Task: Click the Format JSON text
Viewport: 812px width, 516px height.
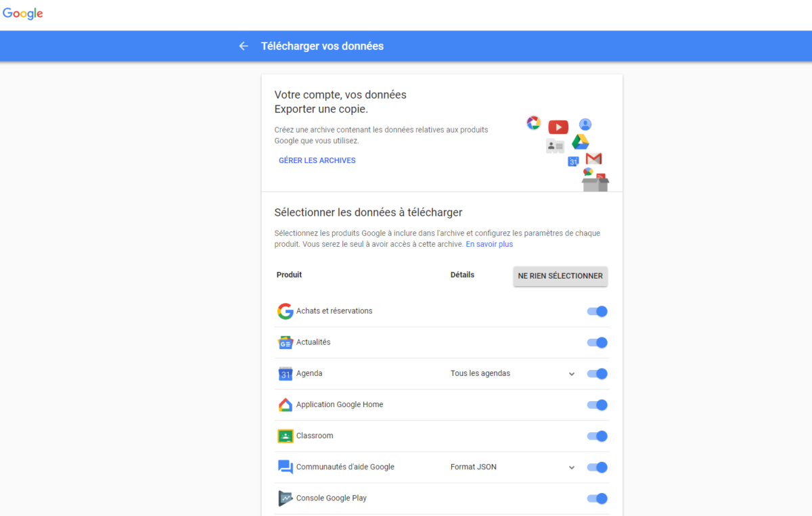Action: 474,467
